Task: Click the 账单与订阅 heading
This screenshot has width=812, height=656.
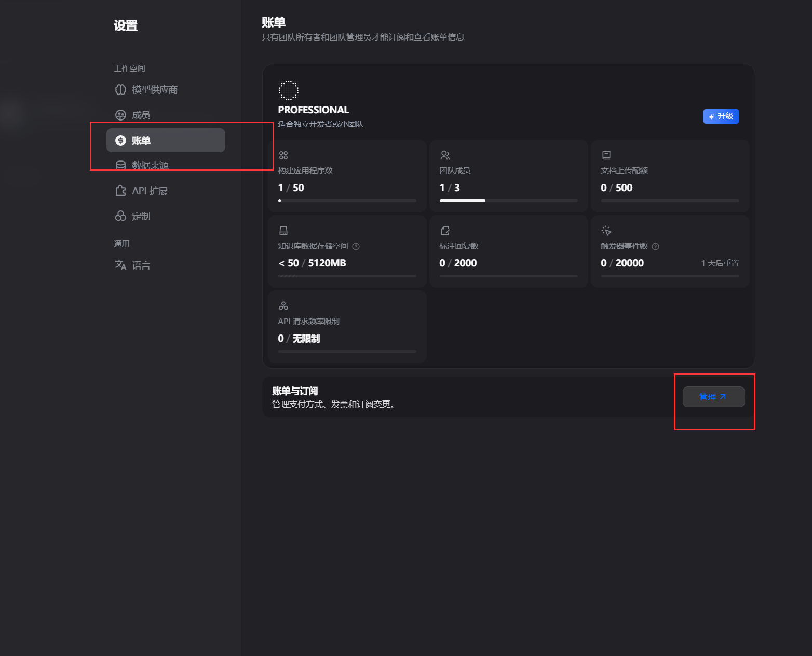Action: pos(295,391)
